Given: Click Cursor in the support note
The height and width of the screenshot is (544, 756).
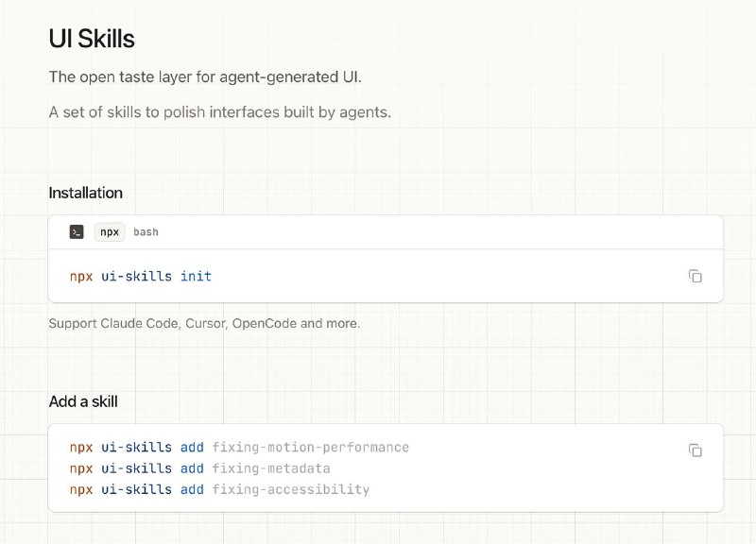Looking at the screenshot, I should click(x=205, y=323).
